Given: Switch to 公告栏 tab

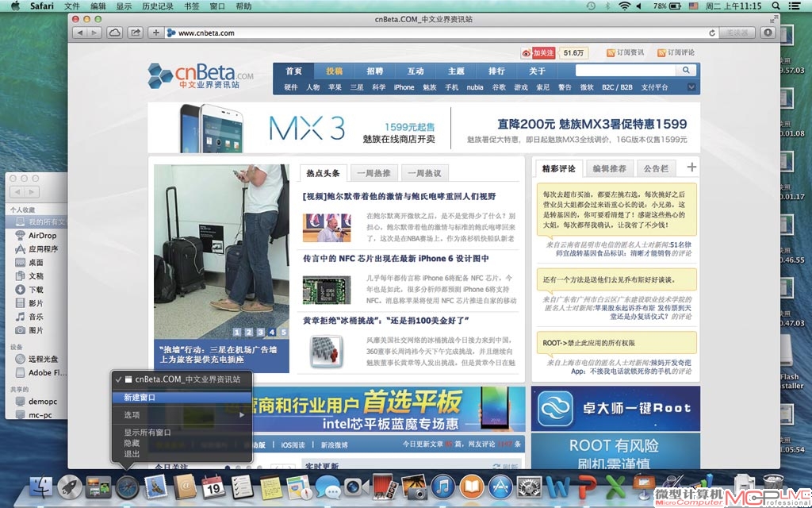Looking at the screenshot, I should point(656,168).
